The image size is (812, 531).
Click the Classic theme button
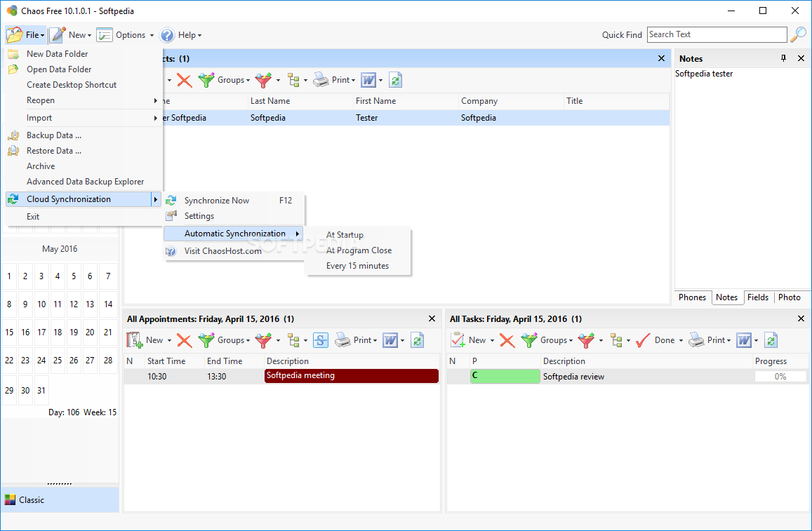click(x=60, y=500)
